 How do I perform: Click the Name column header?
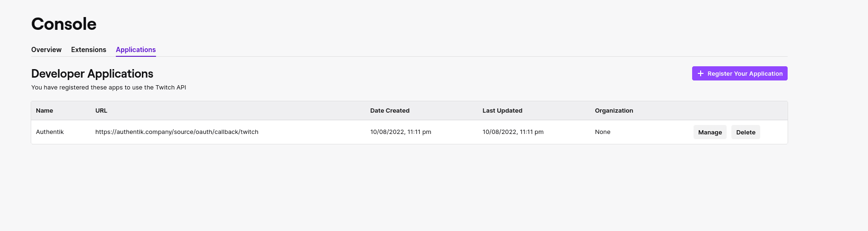tap(44, 111)
